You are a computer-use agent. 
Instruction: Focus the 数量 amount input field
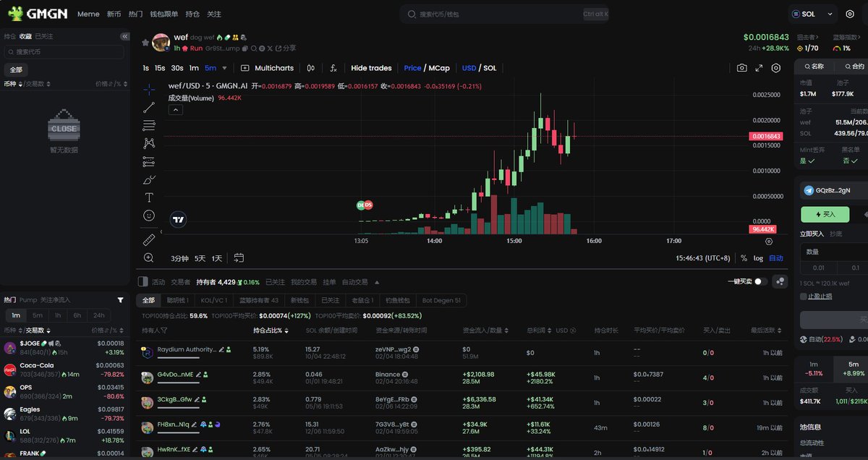pyautogui.click(x=834, y=252)
